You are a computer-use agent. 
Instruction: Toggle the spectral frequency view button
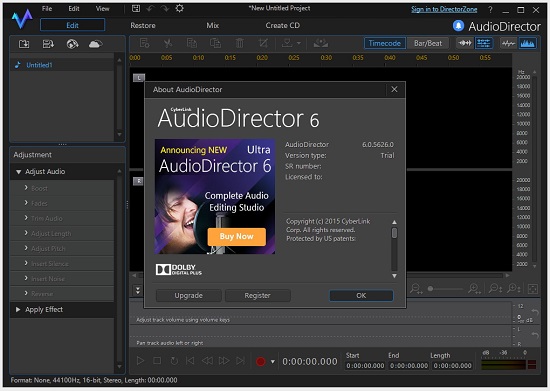point(528,43)
